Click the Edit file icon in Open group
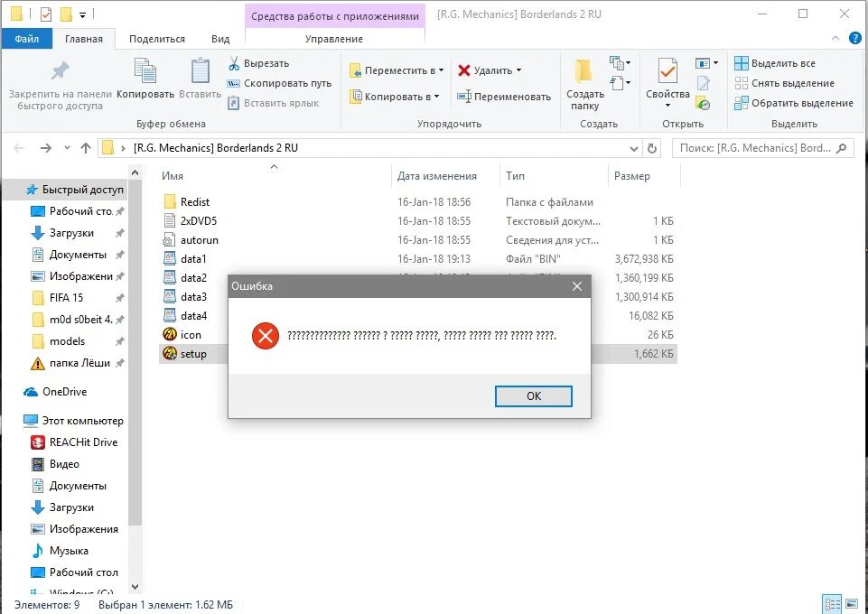 [x=703, y=83]
